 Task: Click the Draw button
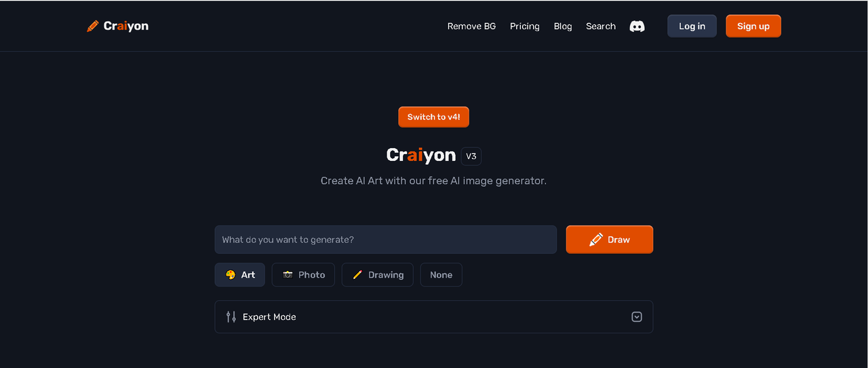(610, 240)
